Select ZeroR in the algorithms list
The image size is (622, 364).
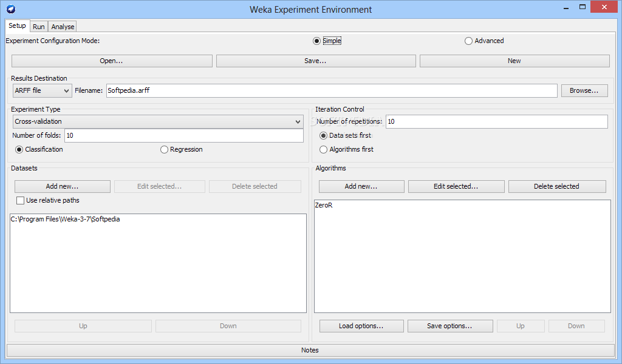tap(324, 205)
